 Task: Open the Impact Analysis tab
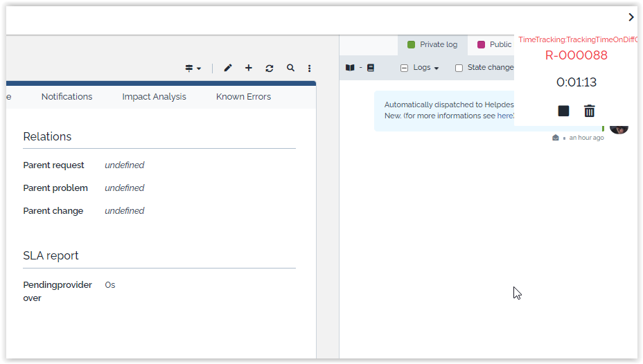click(x=154, y=97)
